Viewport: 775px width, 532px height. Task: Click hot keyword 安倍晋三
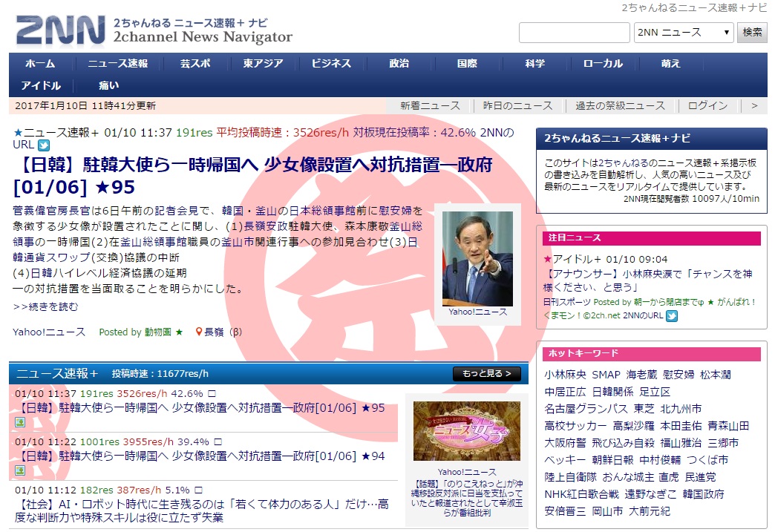click(565, 511)
